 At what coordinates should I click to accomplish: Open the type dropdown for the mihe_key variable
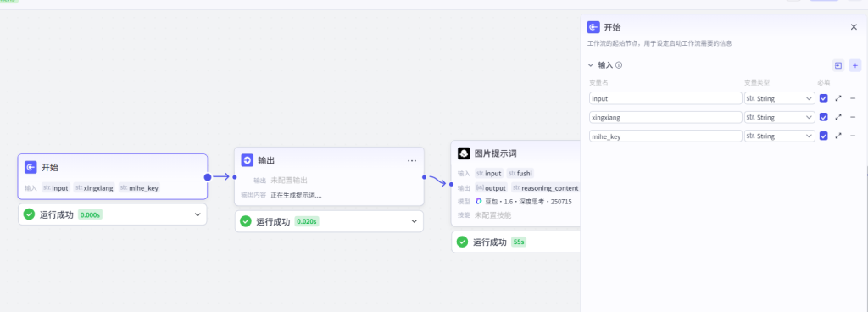[x=780, y=136]
